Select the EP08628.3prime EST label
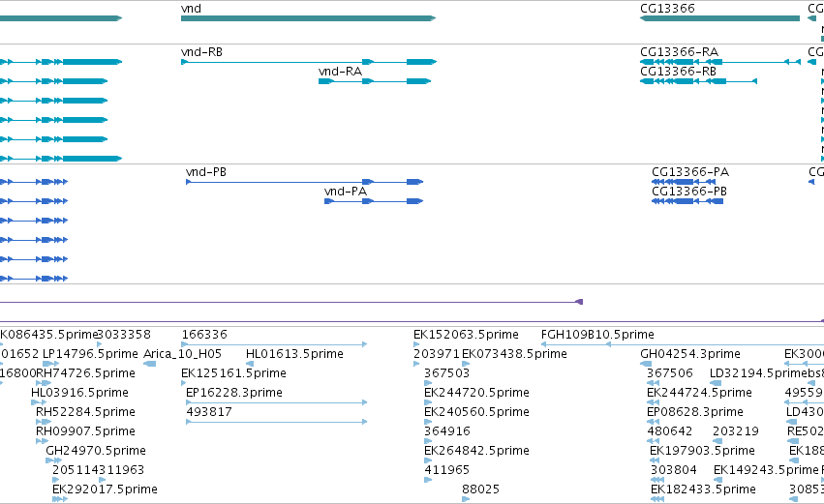The height and width of the screenshot is (504, 824). 694,412
